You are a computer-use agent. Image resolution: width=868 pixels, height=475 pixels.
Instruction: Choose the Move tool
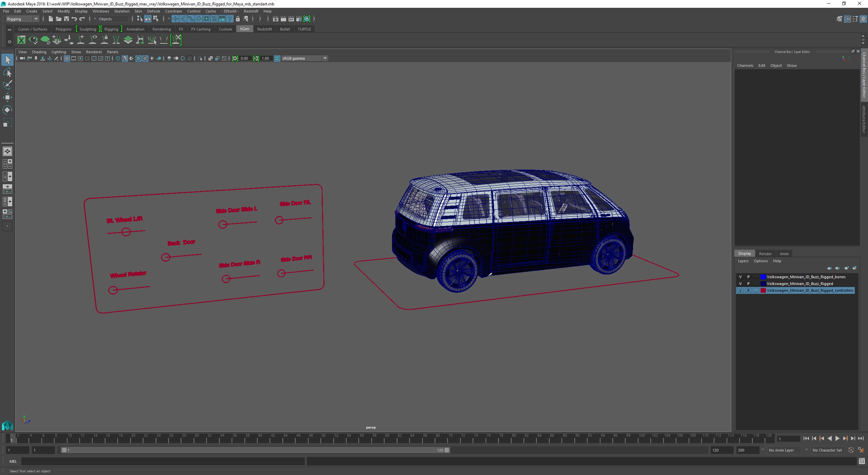pos(7,97)
